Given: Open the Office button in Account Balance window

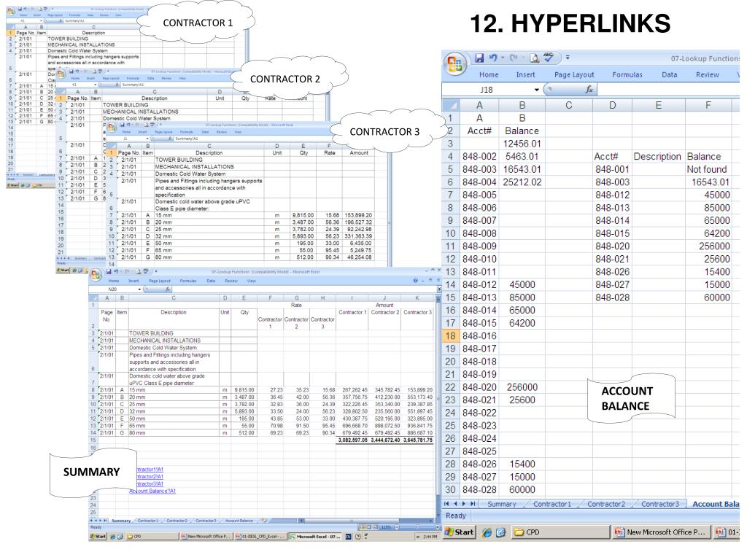Looking at the screenshot, I should click(x=455, y=63).
